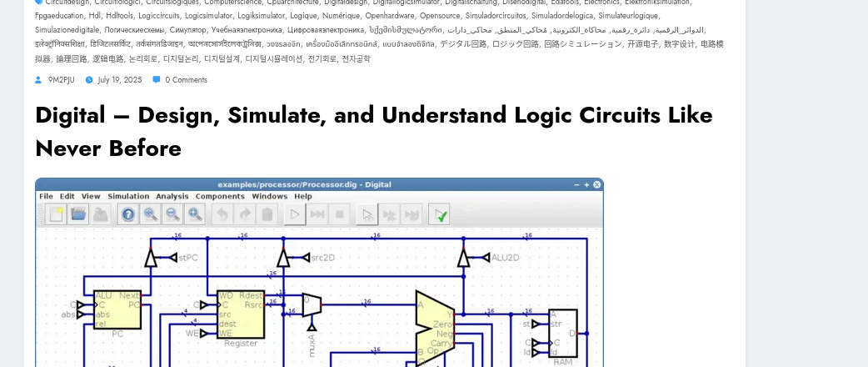Click the save icon in Digital toolbar
Screen dimensions: 868x367
click(x=100, y=214)
